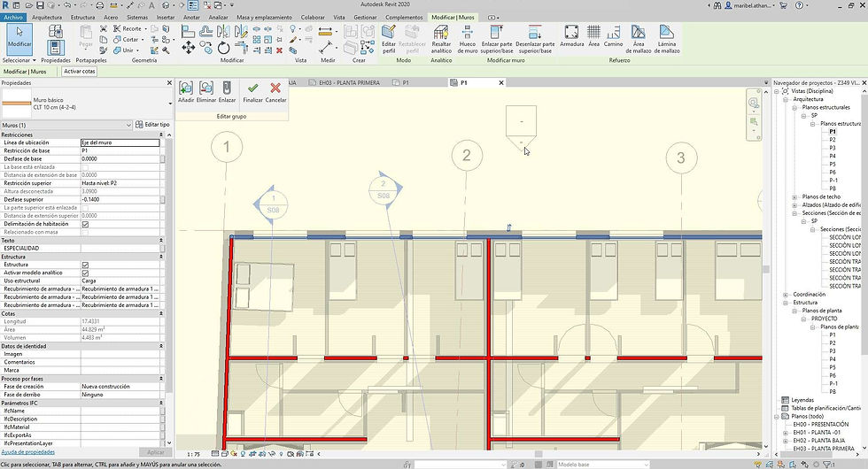
Task: Select the Hueco de muro tool
Action: click(x=468, y=39)
